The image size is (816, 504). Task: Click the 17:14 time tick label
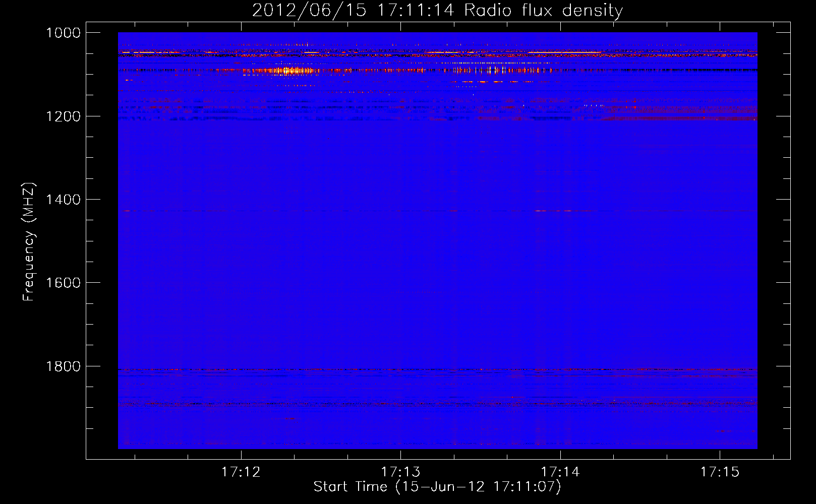coord(560,472)
